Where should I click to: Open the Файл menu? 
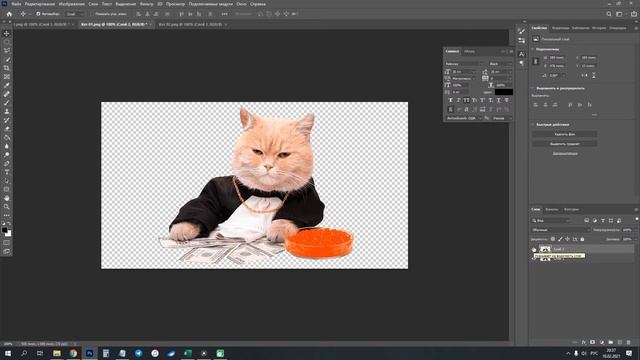(16, 4)
